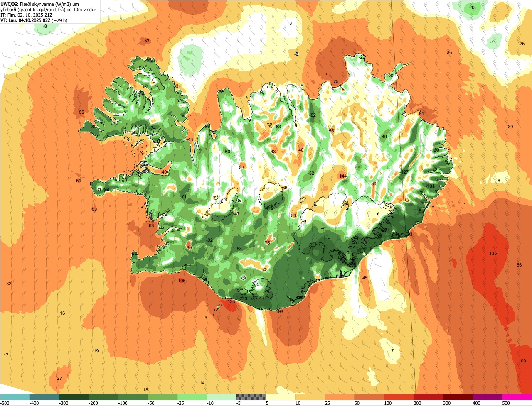Image resolution: width=532 pixels, height=406 pixels.
Task: Pick the pale yellow 5 to 10 swatch
Action: 281,396
